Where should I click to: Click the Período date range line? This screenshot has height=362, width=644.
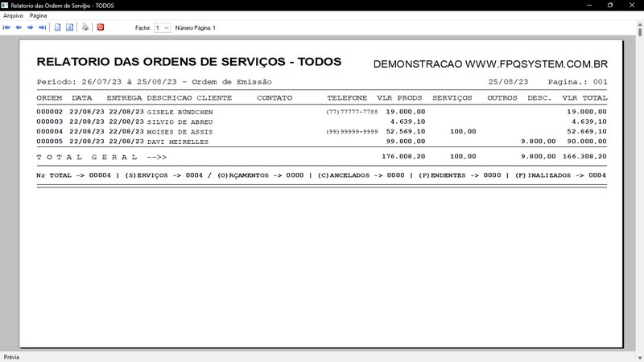click(x=154, y=82)
